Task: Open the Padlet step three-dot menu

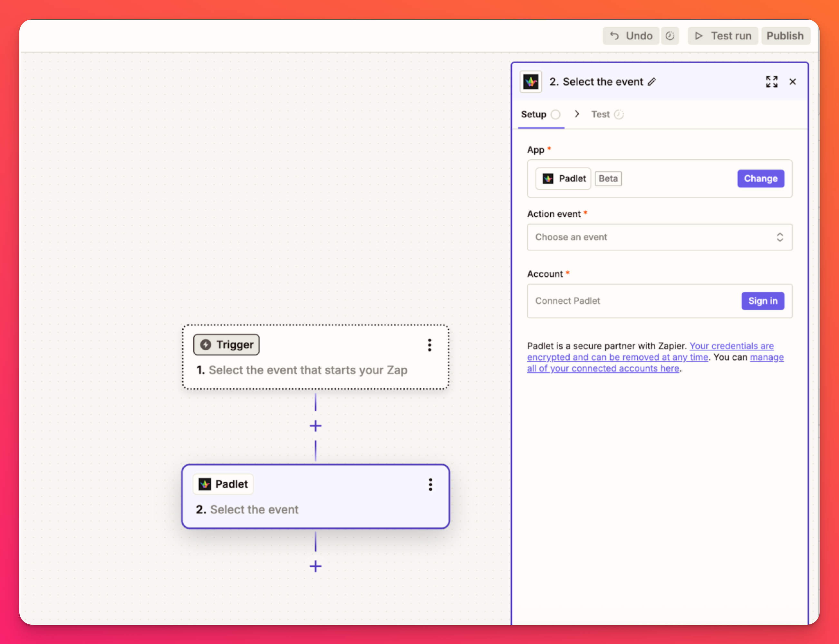Action: point(430,485)
